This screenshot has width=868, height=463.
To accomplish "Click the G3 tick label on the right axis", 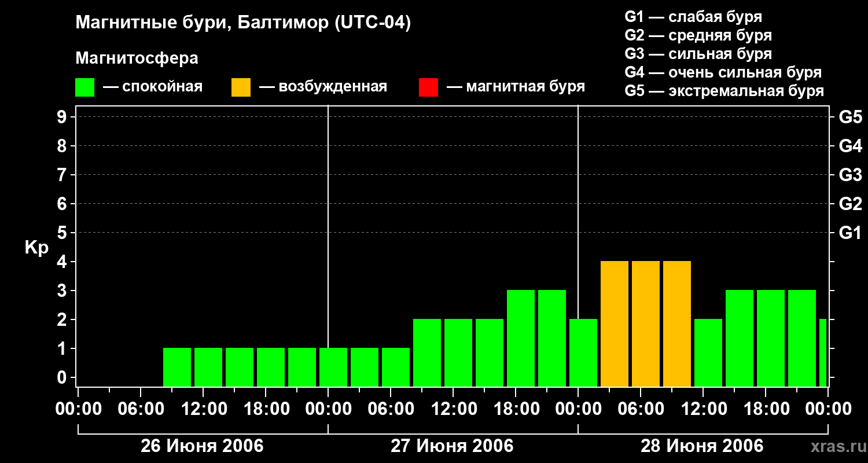I will (x=851, y=175).
